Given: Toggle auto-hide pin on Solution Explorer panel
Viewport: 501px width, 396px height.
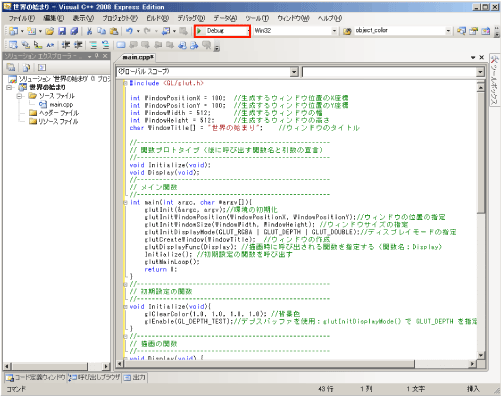Looking at the screenshot, I should pos(97,56).
